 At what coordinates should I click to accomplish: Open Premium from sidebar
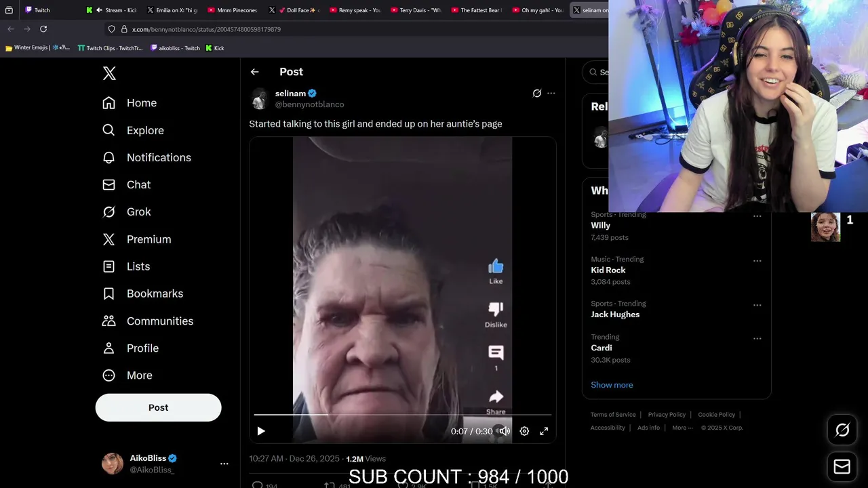pyautogui.click(x=136, y=239)
